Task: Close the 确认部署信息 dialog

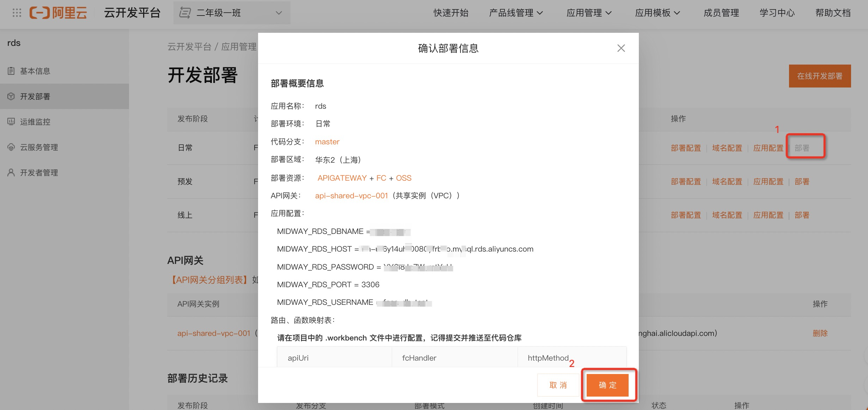Action: coord(621,48)
